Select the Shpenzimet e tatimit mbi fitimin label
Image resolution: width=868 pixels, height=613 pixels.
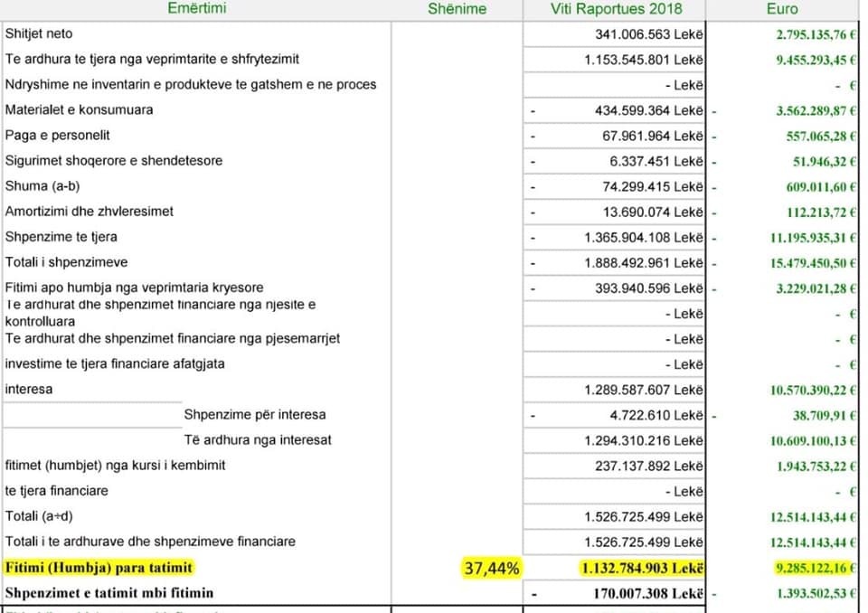111,593
